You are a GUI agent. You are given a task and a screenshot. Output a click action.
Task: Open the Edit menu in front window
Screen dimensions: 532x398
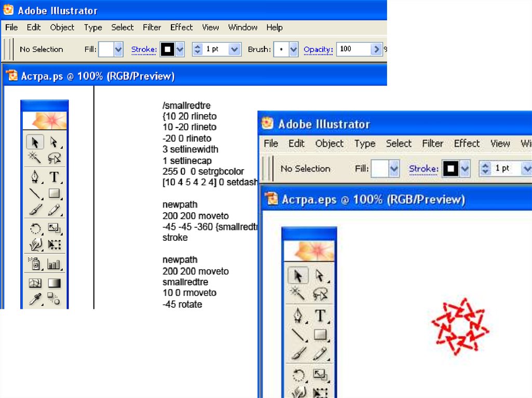click(x=296, y=143)
